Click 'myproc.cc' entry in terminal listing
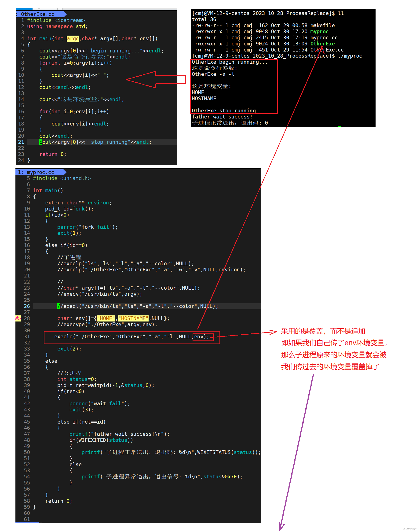Screen dimensions: 420x532 (324, 38)
